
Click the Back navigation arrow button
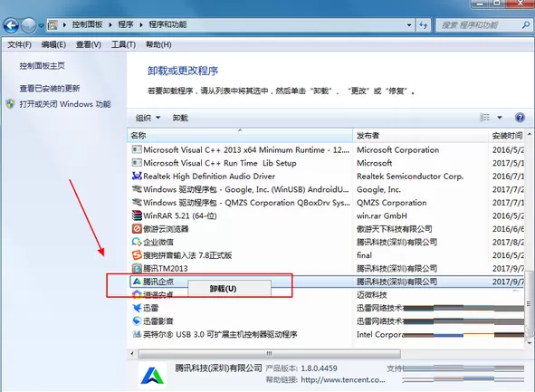click(x=11, y=25)
